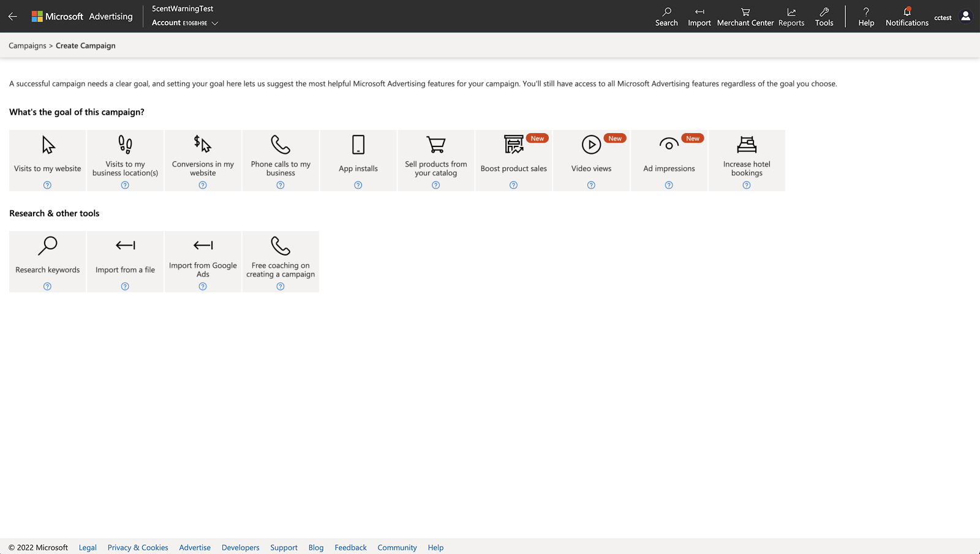The image size is (980, 554).
Task: Open help icon under Import from a file
Action: [125, 286]
